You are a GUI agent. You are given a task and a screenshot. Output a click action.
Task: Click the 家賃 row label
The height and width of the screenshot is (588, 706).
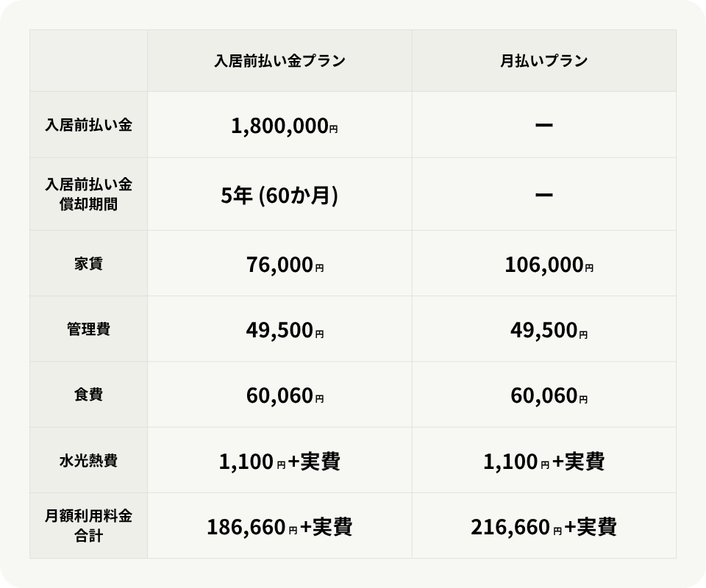click(x=88, y=263)
